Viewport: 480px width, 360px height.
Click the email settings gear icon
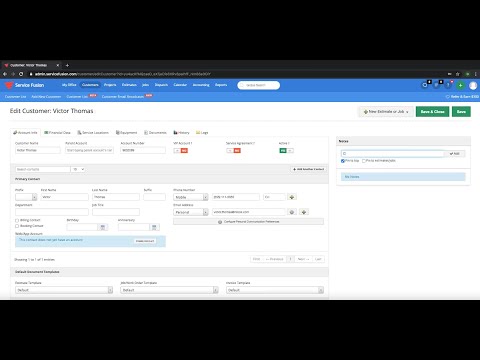pos(292,212)
